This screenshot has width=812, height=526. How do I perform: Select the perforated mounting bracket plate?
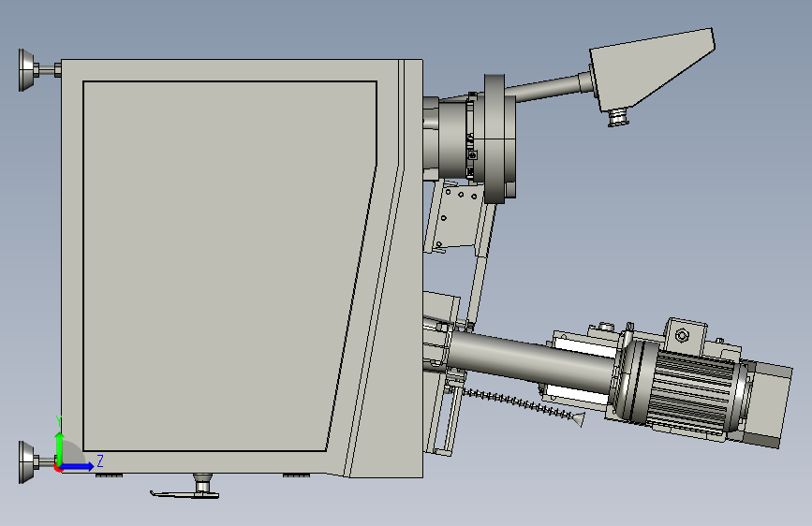pos(457,218)
